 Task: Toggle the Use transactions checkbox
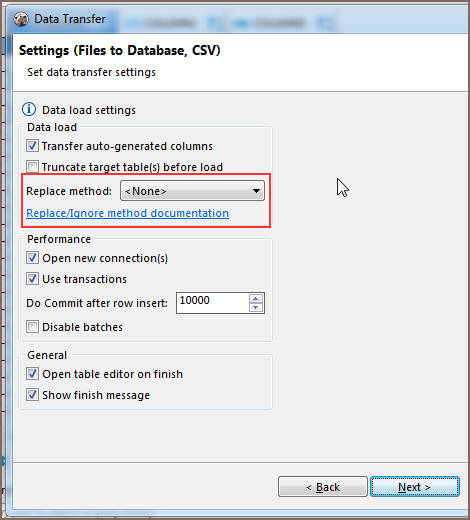pyautogui.click(x=32, y=278)
